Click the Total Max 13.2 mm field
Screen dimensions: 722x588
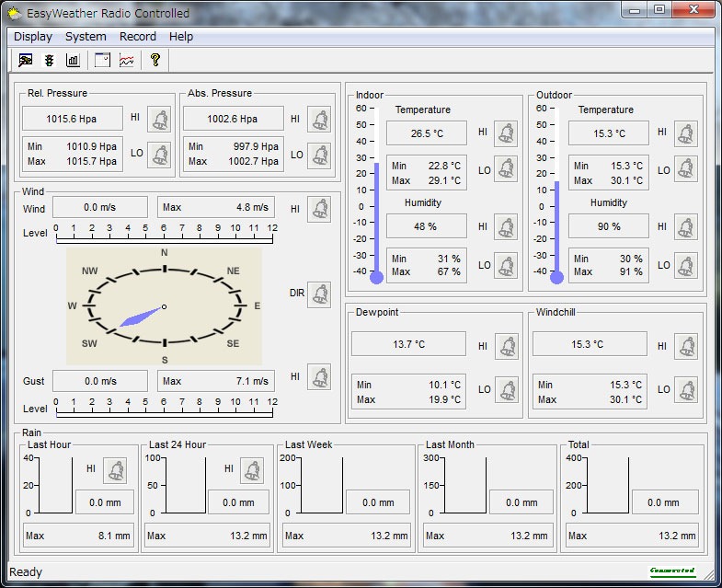[x=632, y=536]
